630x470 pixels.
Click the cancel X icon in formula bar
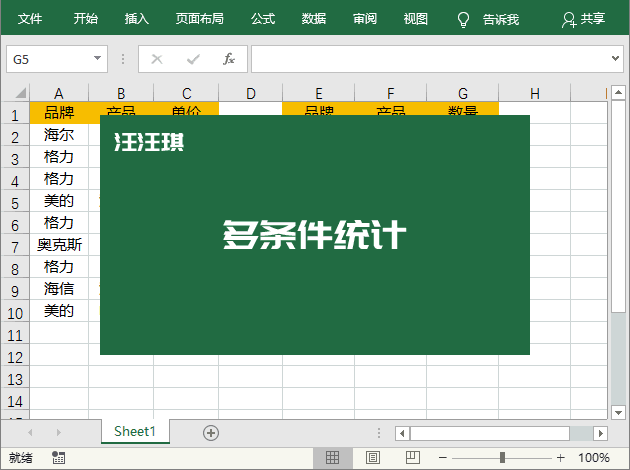pos(157,59)
